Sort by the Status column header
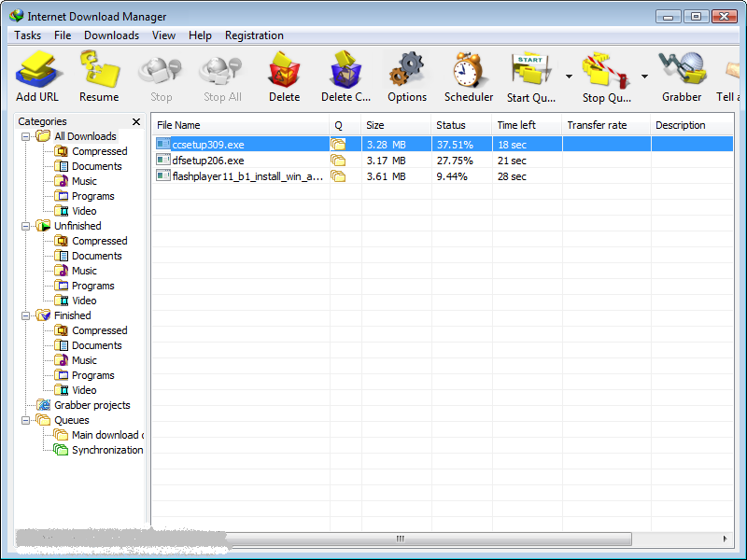 click(x=461, y=125)
